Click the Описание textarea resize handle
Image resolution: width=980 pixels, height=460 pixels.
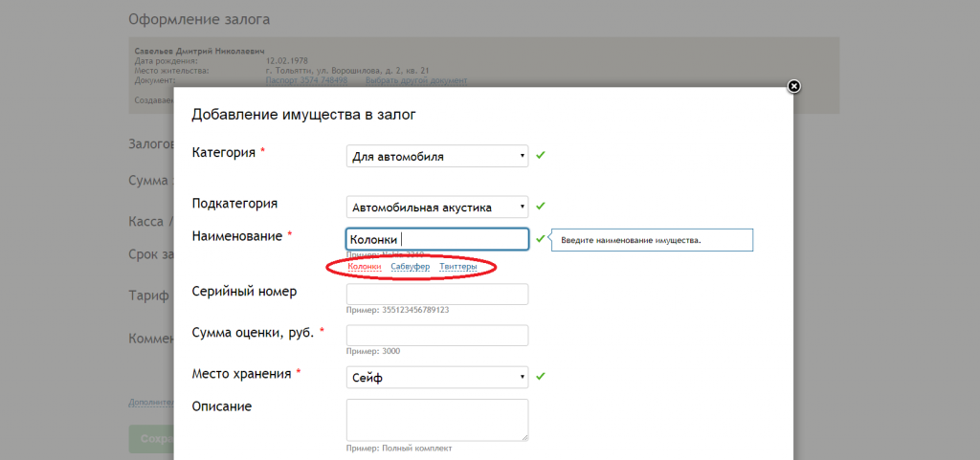(524, 437)
